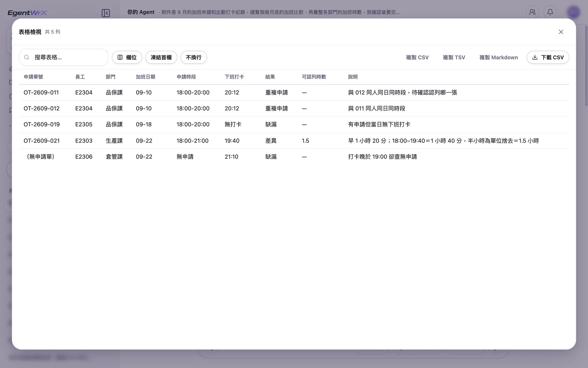
Task: Sort by 申請時段 column header
Action: tap(186, 77)
